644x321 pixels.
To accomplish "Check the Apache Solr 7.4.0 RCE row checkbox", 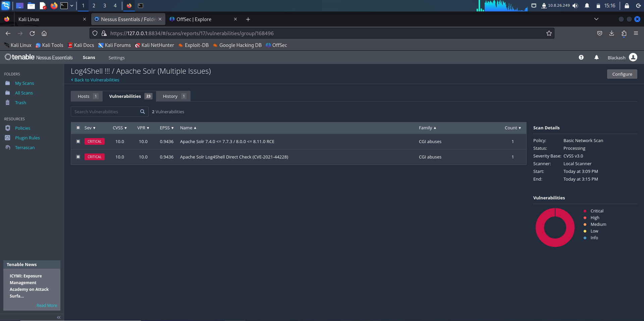I will pyautogui.click(x=78, y=141).
